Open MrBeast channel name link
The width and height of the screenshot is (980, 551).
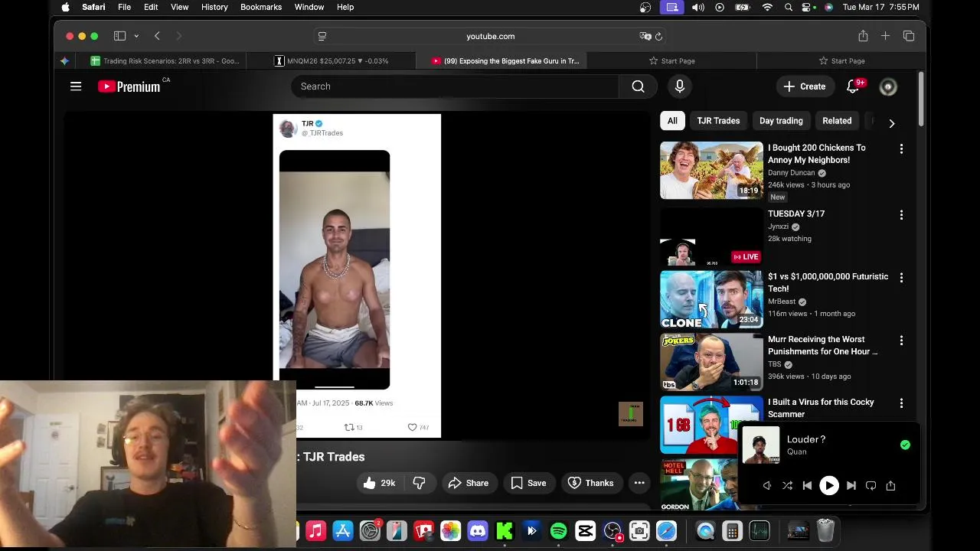coord(782,302)
